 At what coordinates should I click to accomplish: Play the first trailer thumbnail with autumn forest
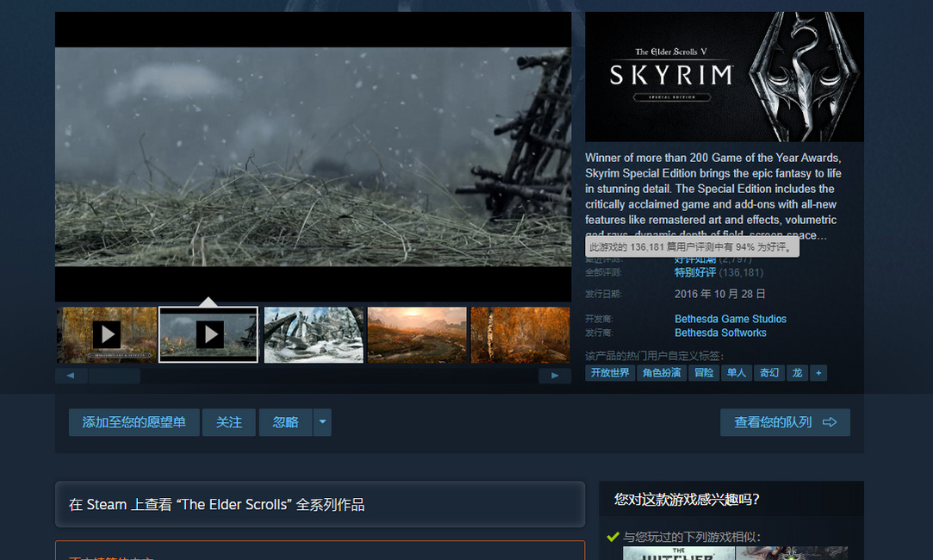[107, 335]
